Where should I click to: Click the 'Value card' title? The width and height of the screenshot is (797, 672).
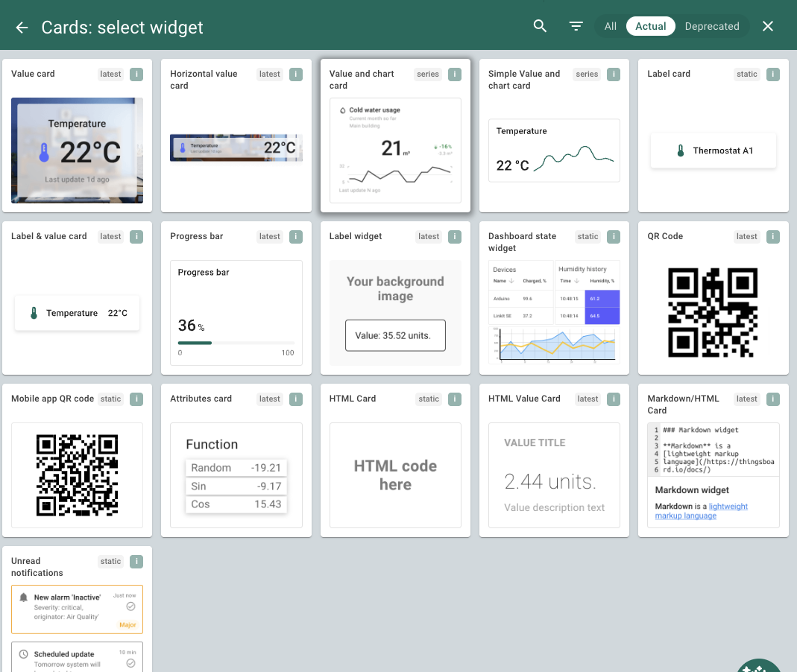coord(33,74)
